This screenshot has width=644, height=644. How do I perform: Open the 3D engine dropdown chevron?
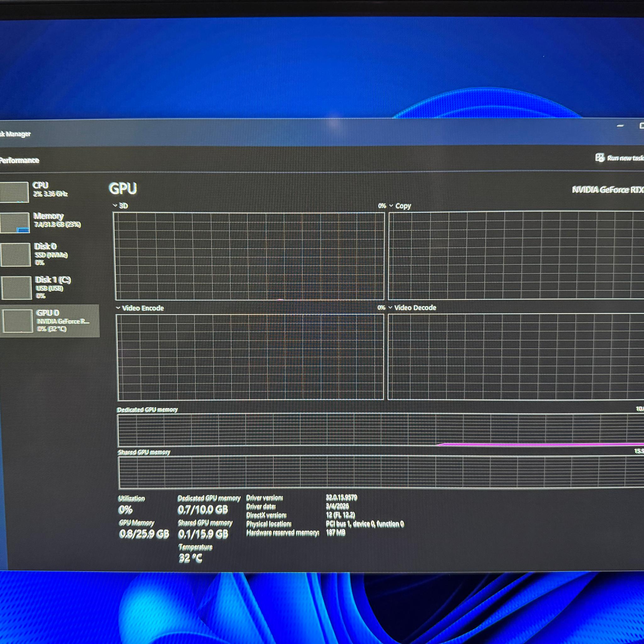[115, 206]
